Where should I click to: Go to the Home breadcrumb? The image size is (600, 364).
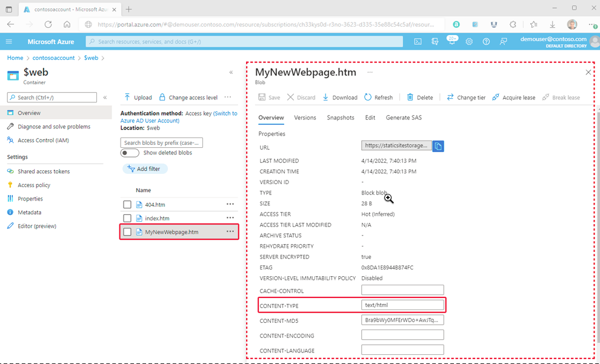[x=15, y=58]
